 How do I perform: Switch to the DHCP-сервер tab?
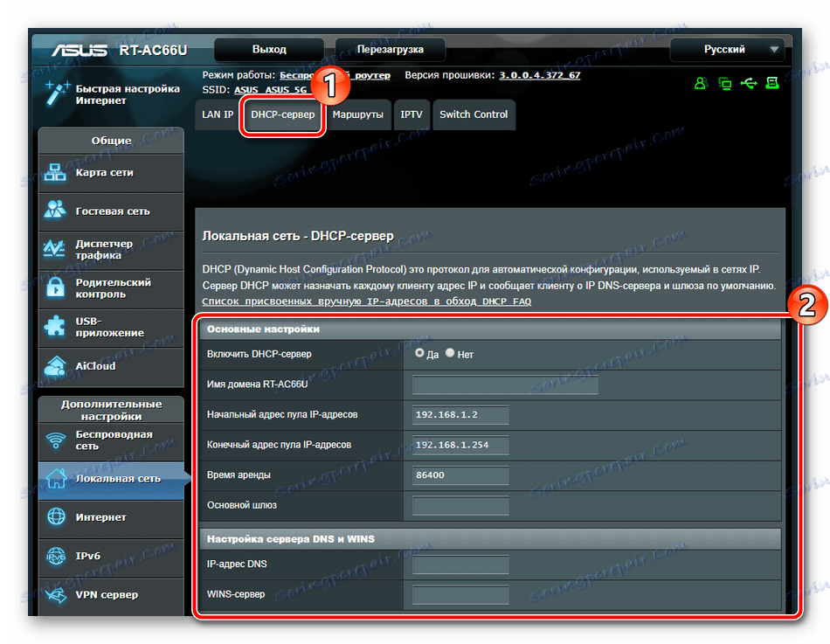click(283, 114)
